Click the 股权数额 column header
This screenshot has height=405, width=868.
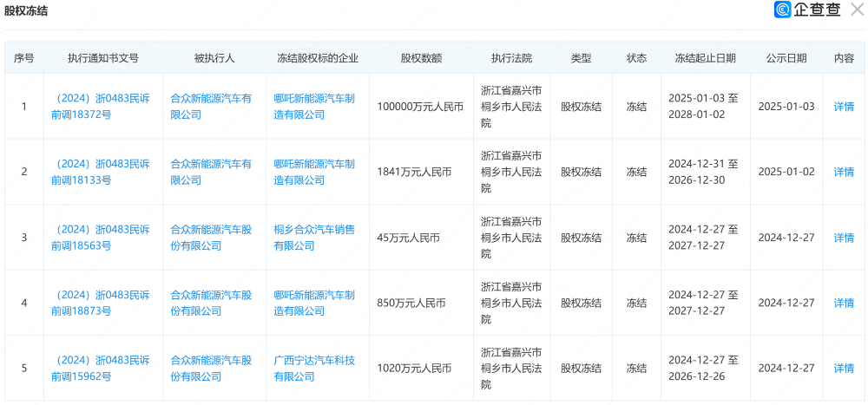[421, 58]
